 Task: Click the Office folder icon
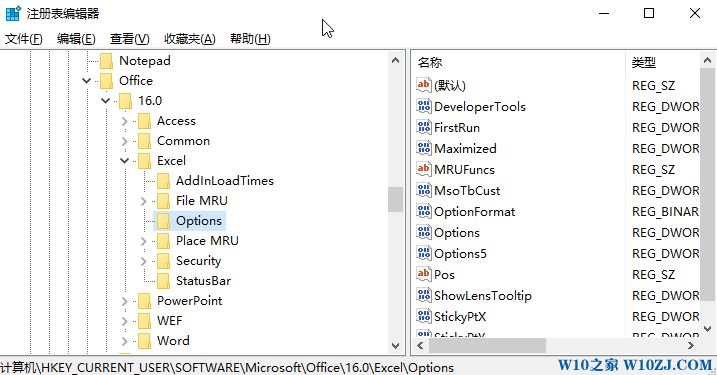[x=106, y=81]
